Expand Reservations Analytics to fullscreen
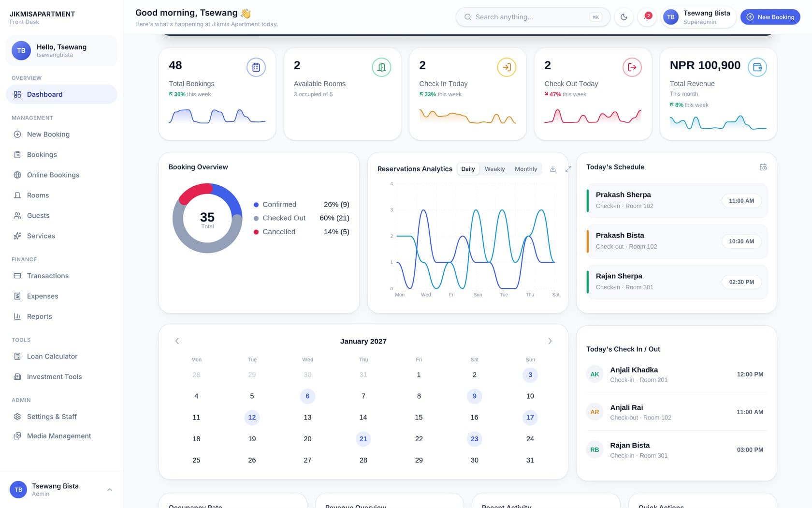812x508 pixels. (x=568, y=169)
